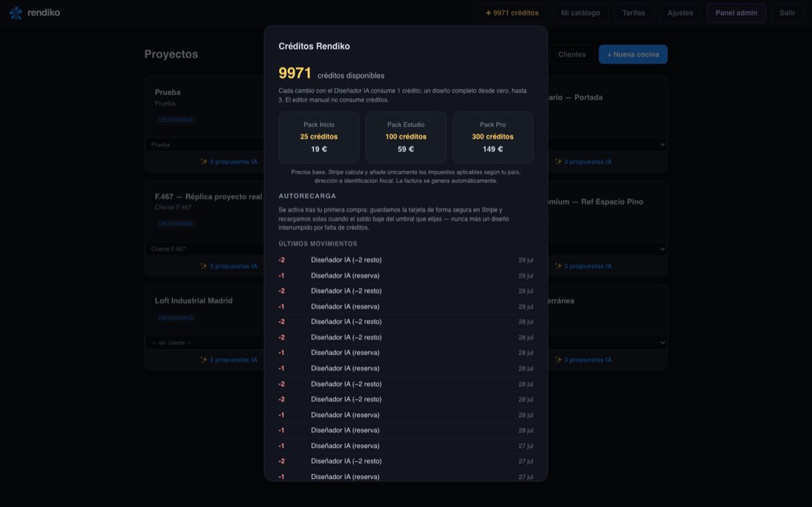This screenshot has height=507, width=812.
Task: Open the Loft Industrial Madrid project
Action: (193, 300)
